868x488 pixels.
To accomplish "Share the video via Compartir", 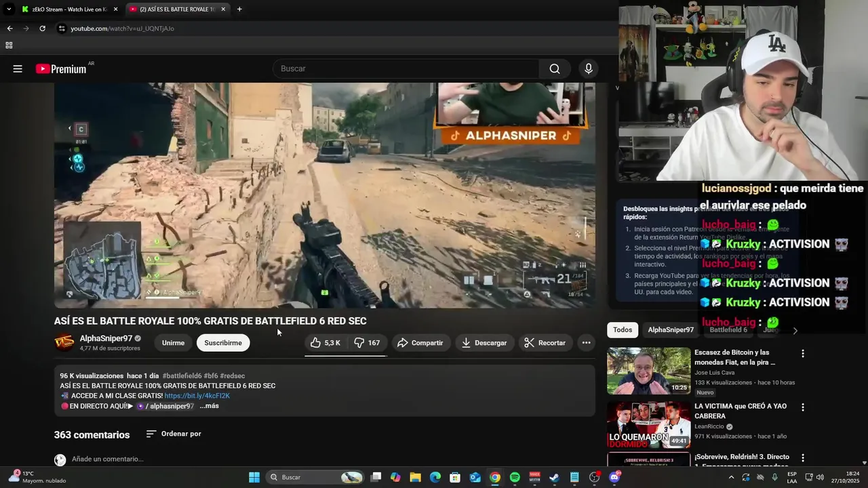I will pos(420,343).
